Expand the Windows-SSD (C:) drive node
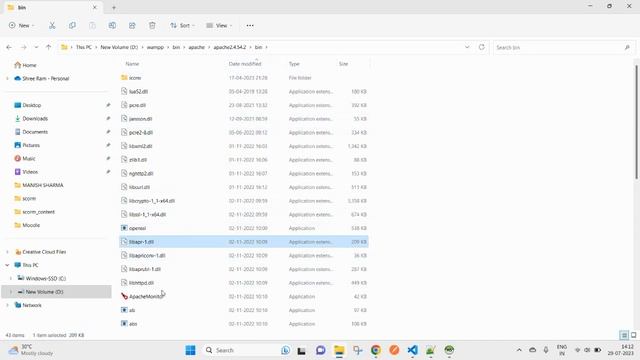The width and height of the screenshot is (640, 360). [11, 278]
